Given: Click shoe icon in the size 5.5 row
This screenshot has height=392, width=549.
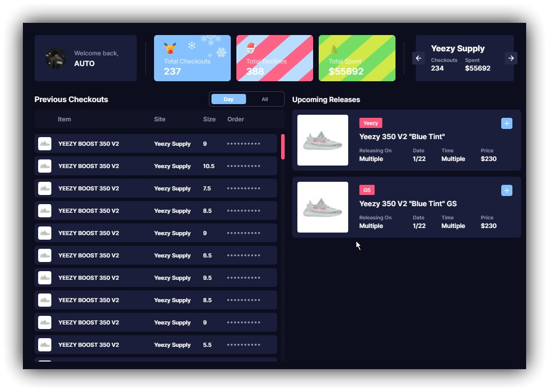Looking at the screenshot, I should pyautogui.click(x=45, y=345).
